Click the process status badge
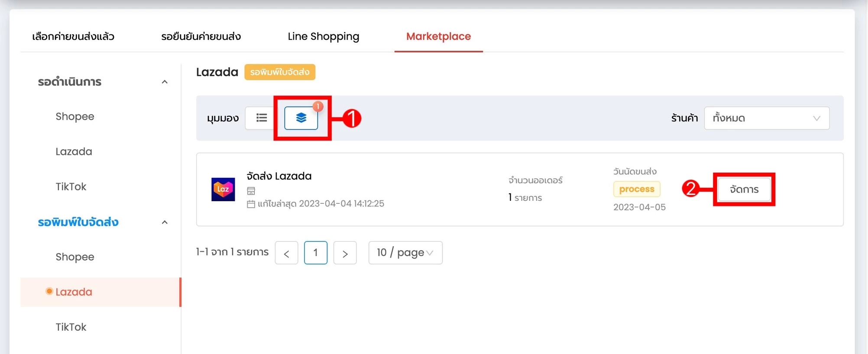 (x=637, y=189)
